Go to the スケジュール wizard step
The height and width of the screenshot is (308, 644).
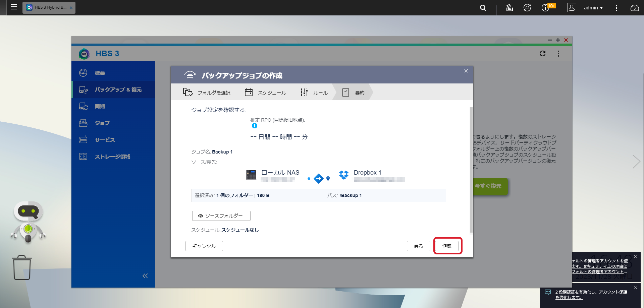pos(265,92)
